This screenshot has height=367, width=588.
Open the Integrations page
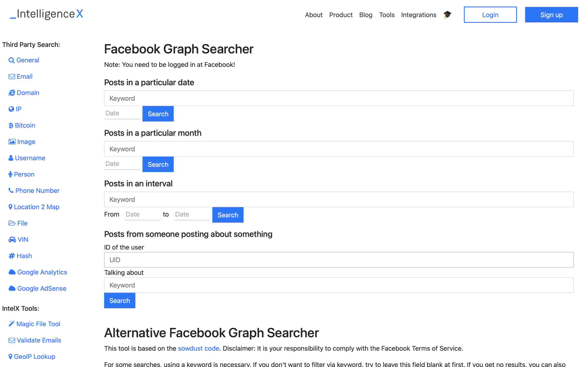[418, 15]
